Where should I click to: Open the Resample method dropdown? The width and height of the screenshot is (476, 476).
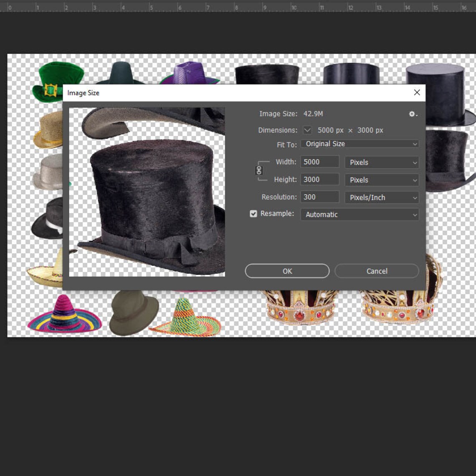(x=359, y=214)
